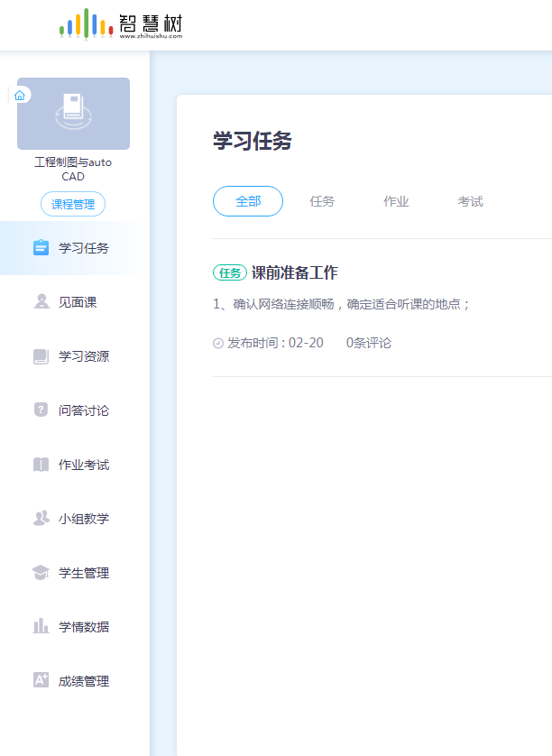Switch to the 任务 tab
Screen dimensions: 552x756
322,201
